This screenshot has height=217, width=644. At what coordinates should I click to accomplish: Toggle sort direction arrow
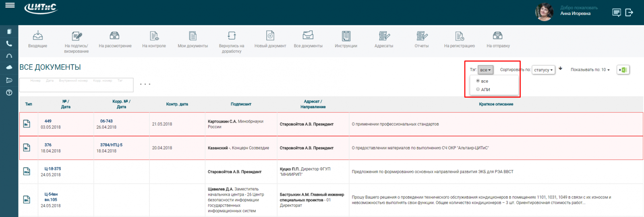point(560,69)
